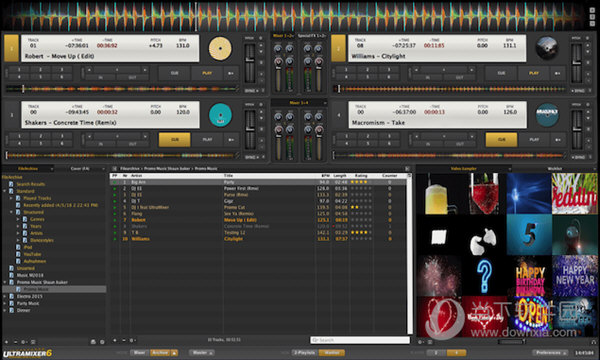
Task: Hit CUE on deck 2
Action: click(501, 73)
